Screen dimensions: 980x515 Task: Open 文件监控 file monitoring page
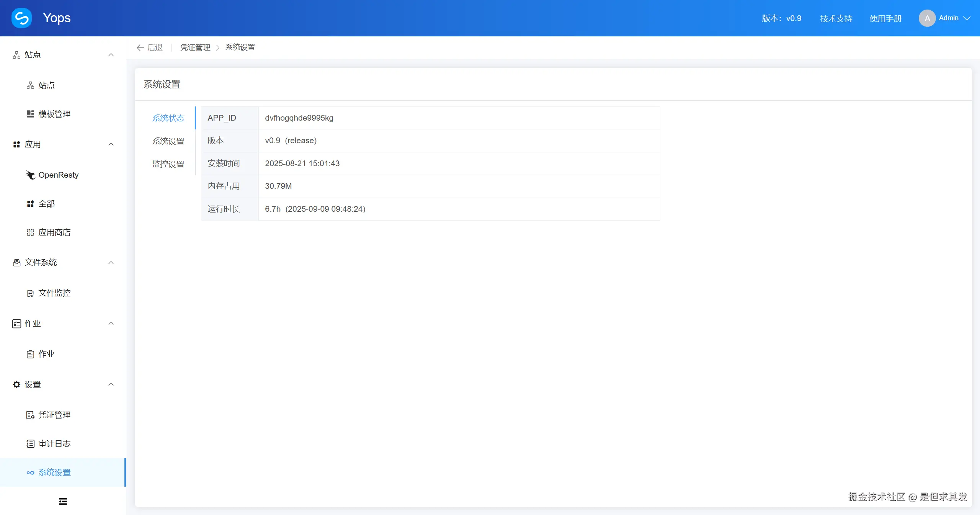54,293
